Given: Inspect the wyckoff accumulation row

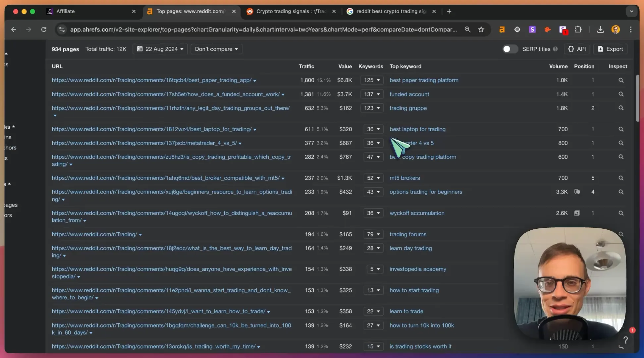Looking at the screenshot, I should [621, 213].
